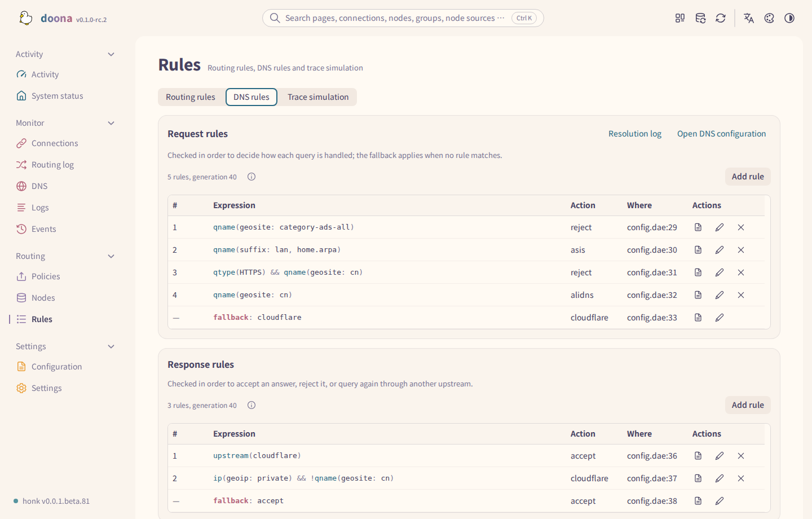Add a rule to Response rules
The height and width of the screenshot is (519, 812).
[x=748, y=405]
